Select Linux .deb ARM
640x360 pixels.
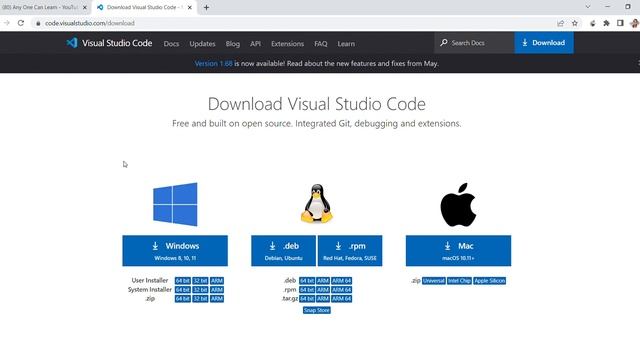(x=323, y=281)
